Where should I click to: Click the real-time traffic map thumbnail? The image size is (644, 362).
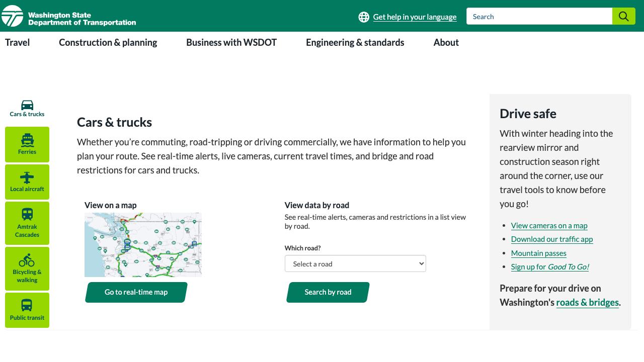click(143, 245)
